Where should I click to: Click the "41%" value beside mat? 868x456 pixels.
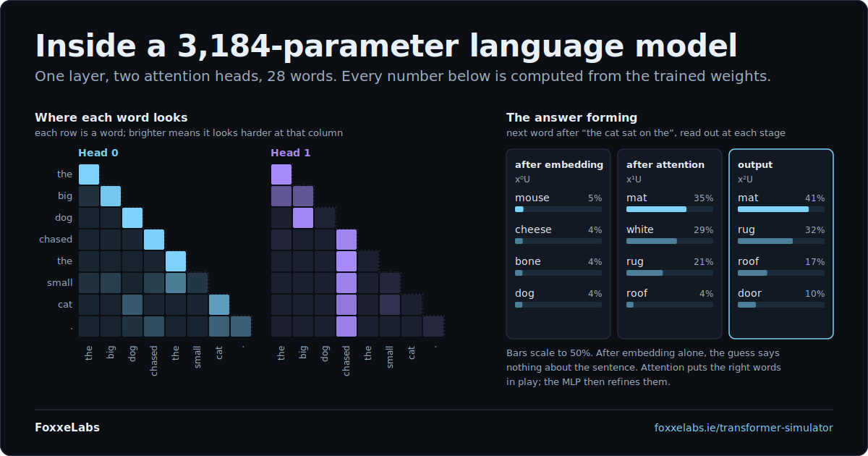[814, 198]
